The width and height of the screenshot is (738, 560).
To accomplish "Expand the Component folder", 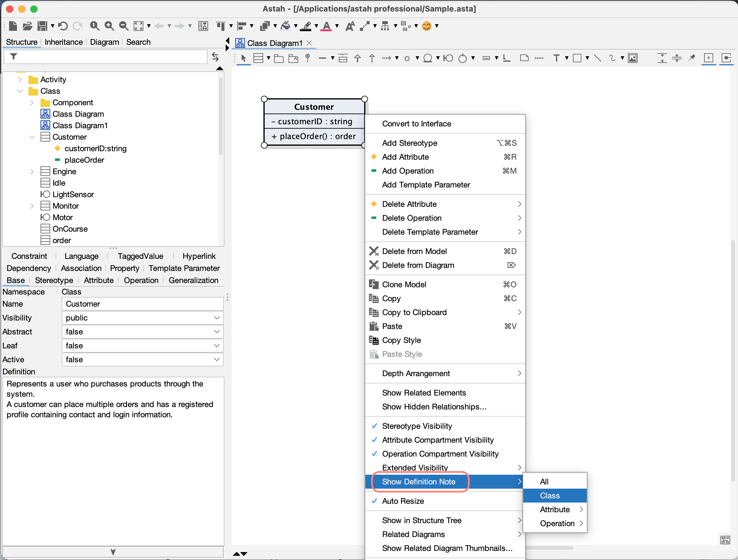I will coord(32,103).
